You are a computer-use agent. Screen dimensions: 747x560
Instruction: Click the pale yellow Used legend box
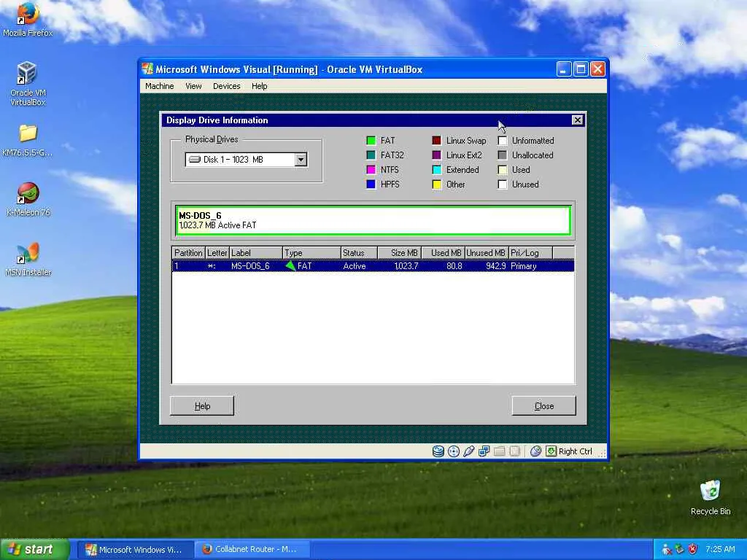pos(502,169)
